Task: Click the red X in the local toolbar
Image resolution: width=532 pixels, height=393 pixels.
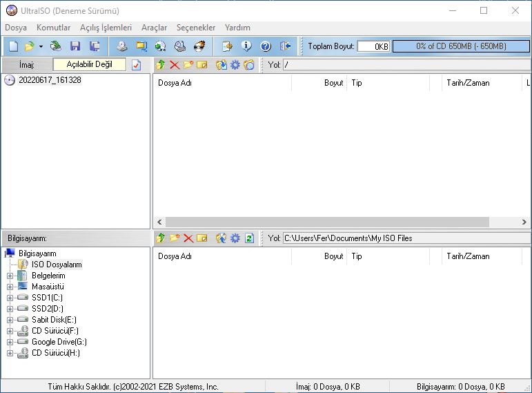Action: (188, 238)
